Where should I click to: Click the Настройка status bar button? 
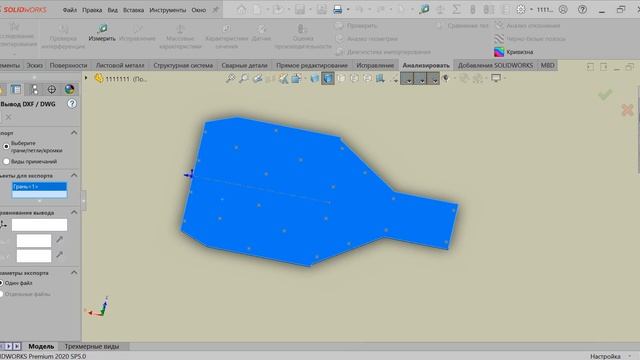click(605, 356)
